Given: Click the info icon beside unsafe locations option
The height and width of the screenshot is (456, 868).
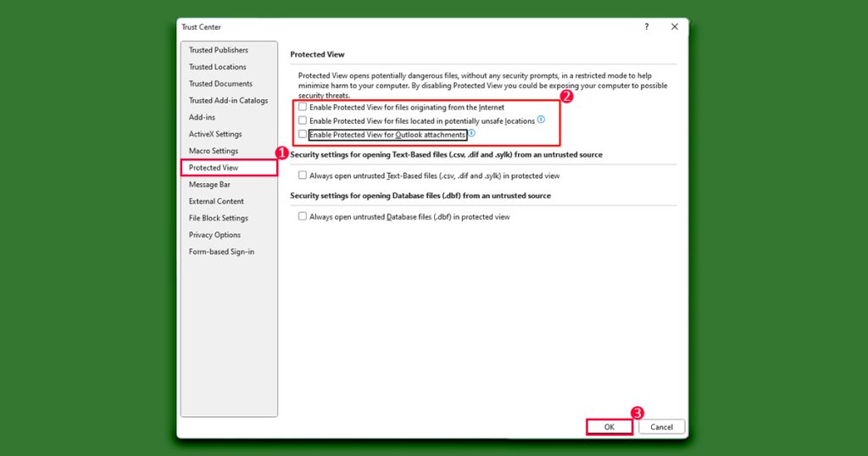Looking at the screenshot, I should 541,120.
